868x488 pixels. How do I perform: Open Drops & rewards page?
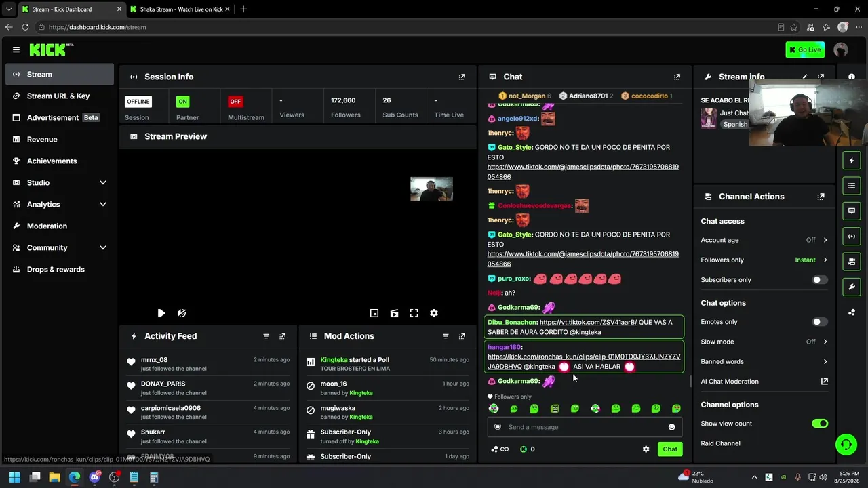point(60,270)
